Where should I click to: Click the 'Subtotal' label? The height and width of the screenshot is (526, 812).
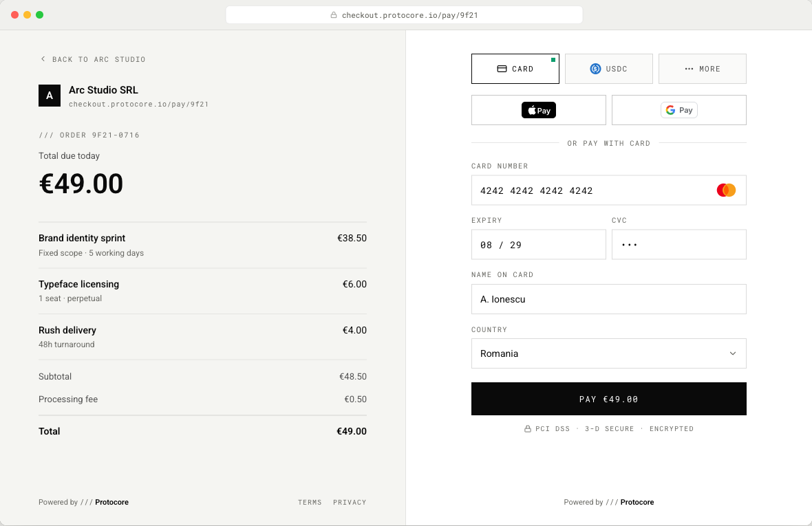click(x=55, y=377)
